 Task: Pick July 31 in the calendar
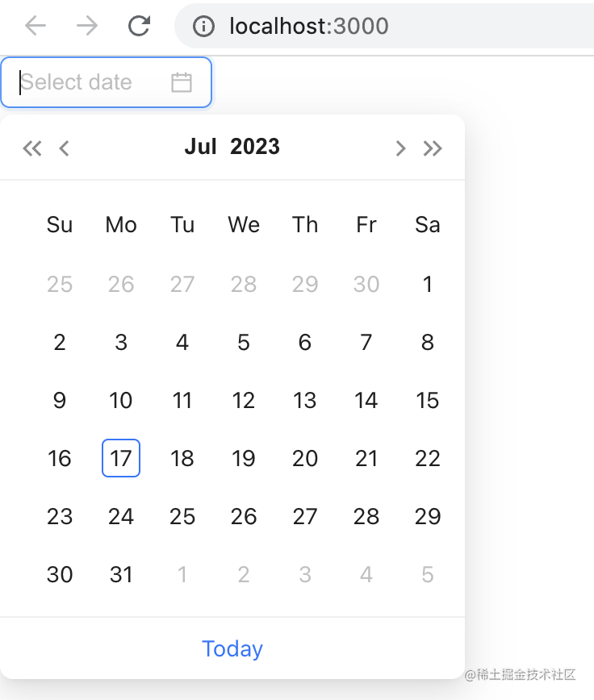tap(121, 574)
